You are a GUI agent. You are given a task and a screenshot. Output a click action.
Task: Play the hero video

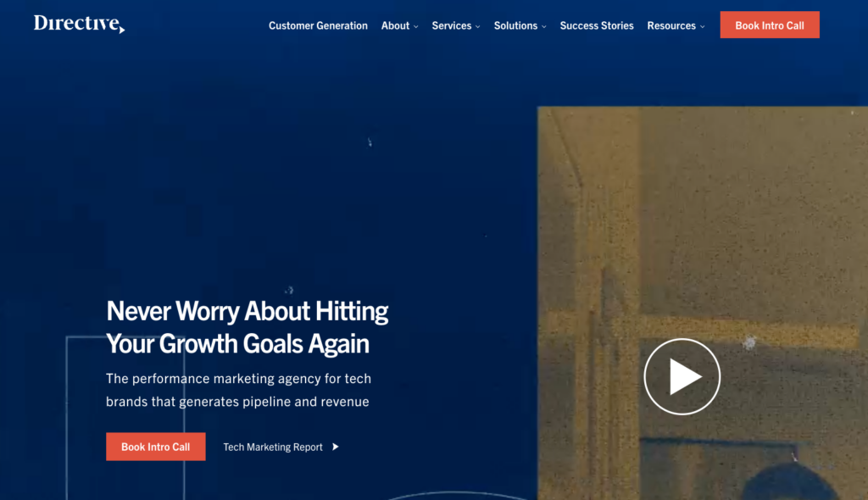coord(682,376)
